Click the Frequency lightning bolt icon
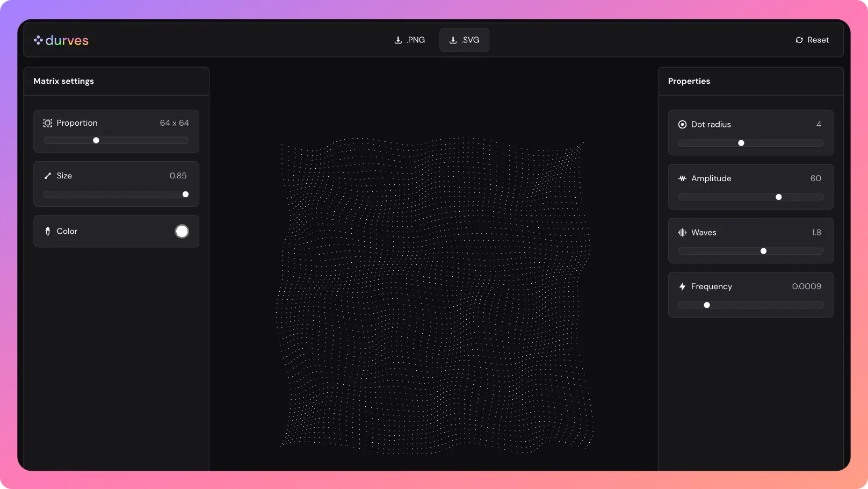The height and width of the screenshot is (489, 868). point(682,287)
